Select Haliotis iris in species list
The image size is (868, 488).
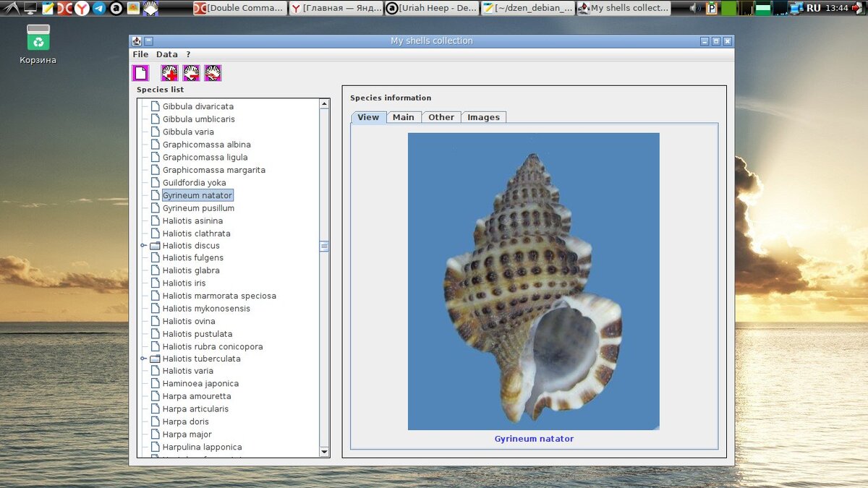[x=184, y=283]
